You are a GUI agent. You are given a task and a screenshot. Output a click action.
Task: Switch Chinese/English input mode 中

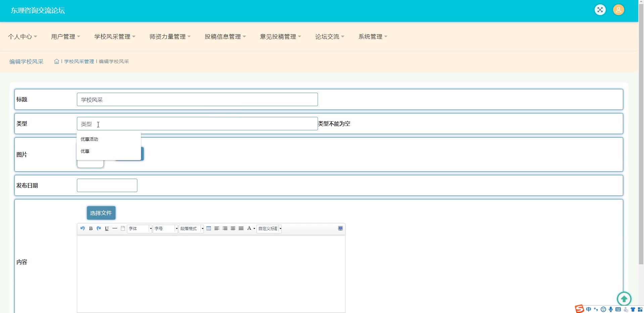pyautogui.click(x=589, y=309)
